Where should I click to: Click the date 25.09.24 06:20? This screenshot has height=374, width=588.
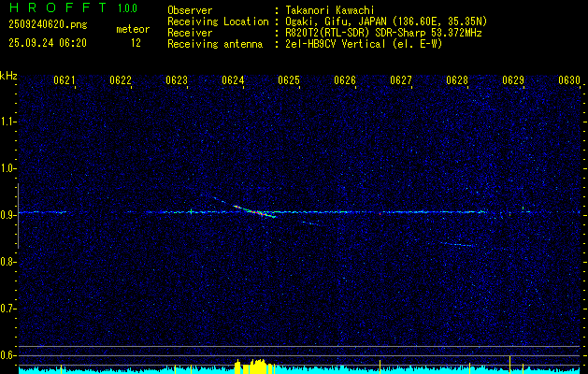coord(48,43)
